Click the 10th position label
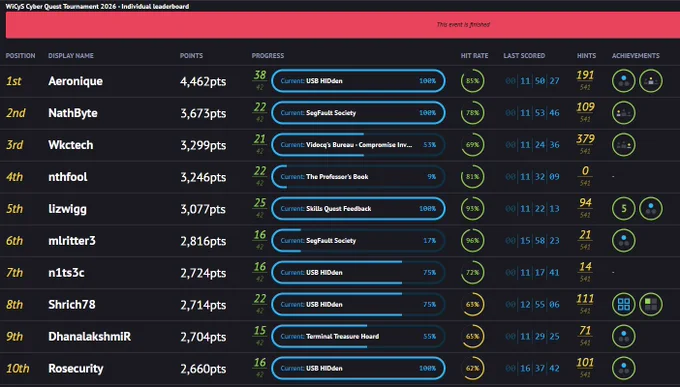 point(18,369)
